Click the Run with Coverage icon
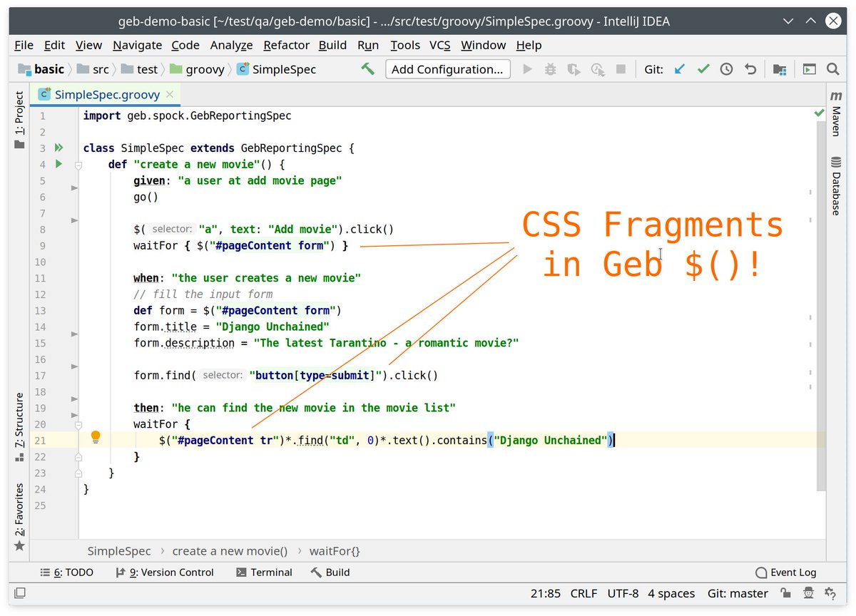Viewport: 856px width, 616px height. coord(574,69)
